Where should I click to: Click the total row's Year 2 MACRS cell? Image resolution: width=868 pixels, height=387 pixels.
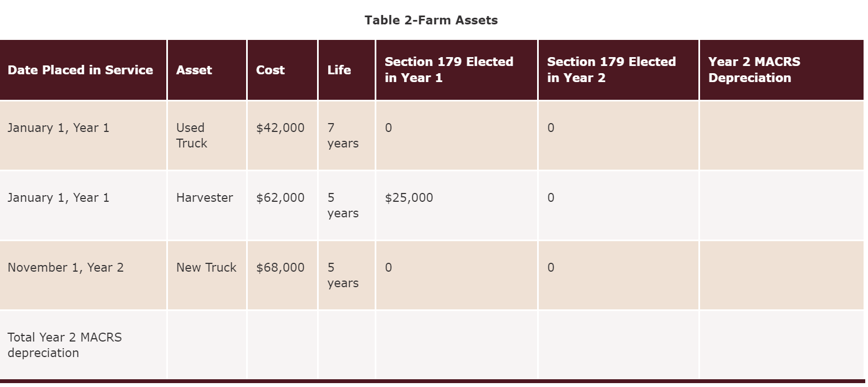click(x=782, y=345)
